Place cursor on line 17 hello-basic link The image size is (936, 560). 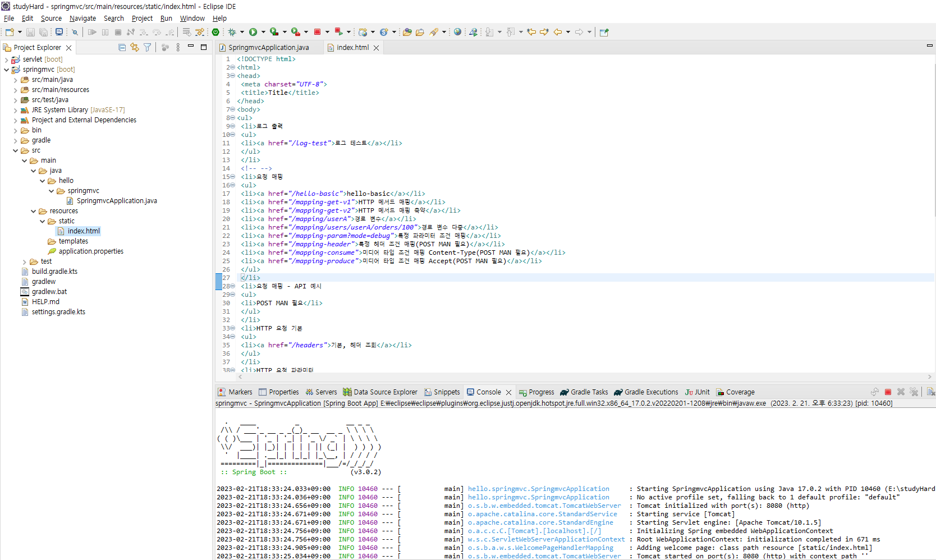tap(333, 194)
